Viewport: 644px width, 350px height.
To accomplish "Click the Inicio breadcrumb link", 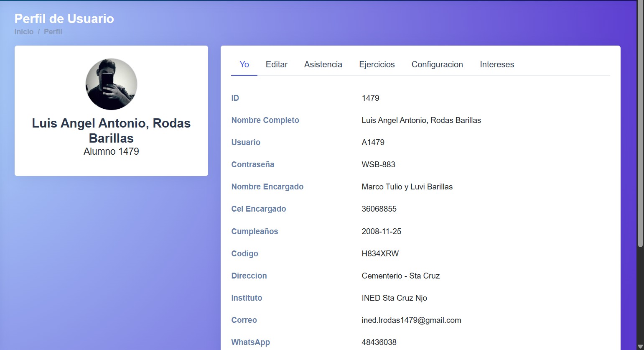I will coord(24,32).
